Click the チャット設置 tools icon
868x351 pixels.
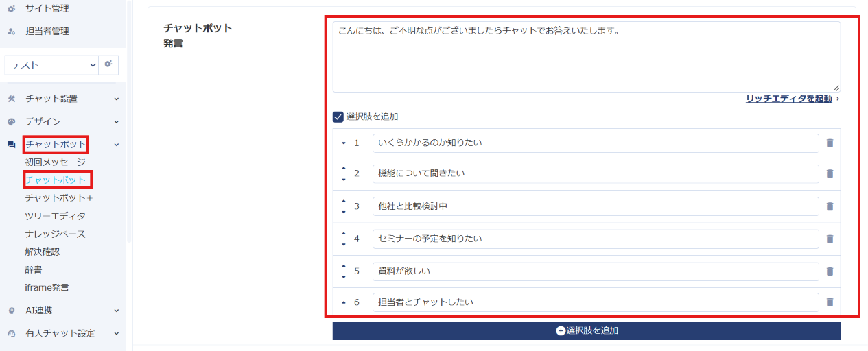[x=11, y=99]
